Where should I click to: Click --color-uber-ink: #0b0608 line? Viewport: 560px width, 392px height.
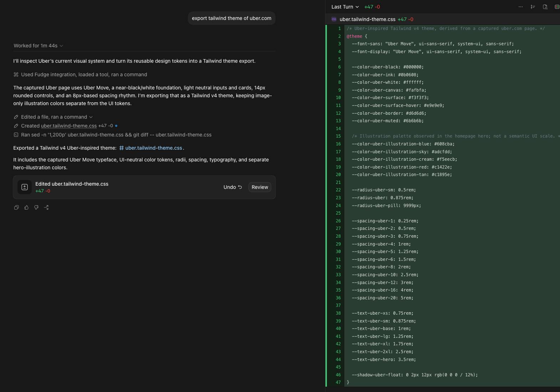pos(385,75)
